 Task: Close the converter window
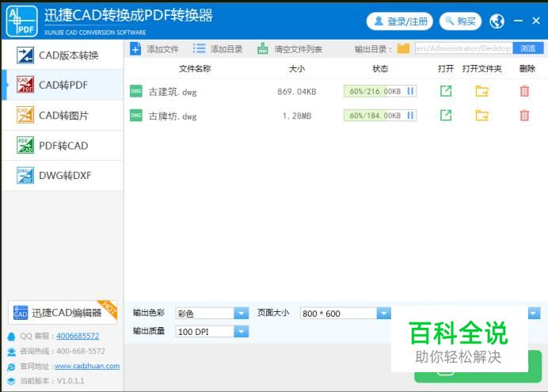click(536, 21)
